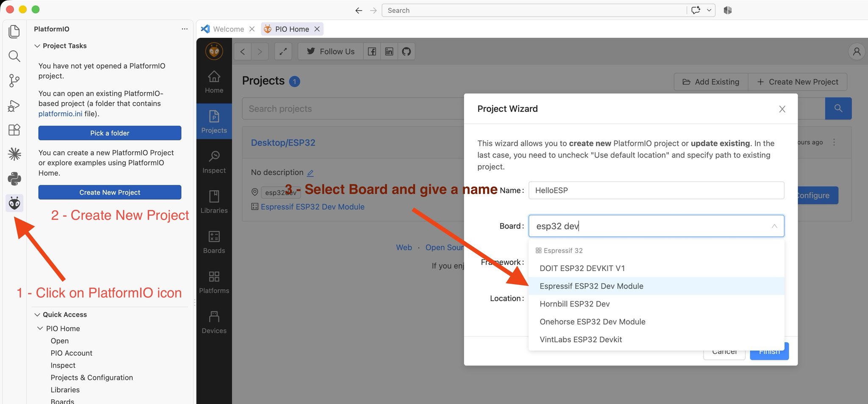
Task: Click the GitHub icon in toolbar
Action: 406,51
